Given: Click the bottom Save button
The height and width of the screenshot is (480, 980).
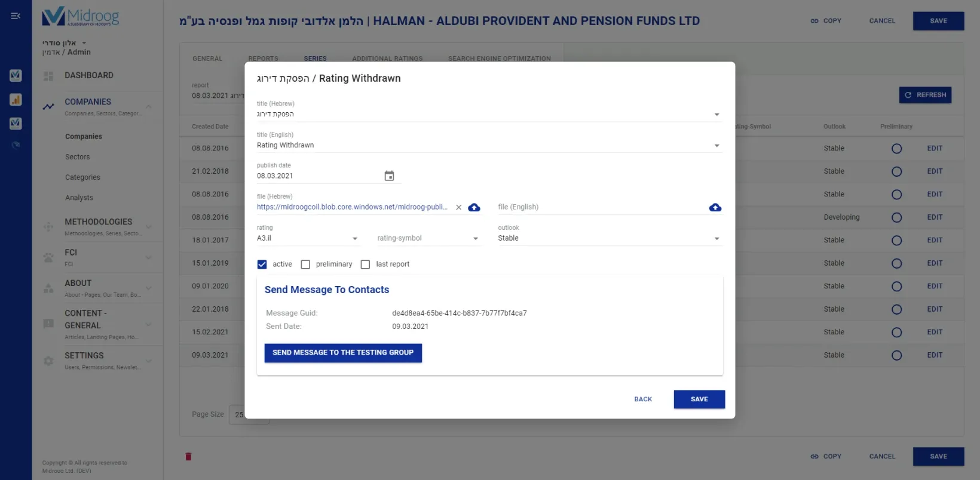Looking at the screenshot, I should click(938, 457).
